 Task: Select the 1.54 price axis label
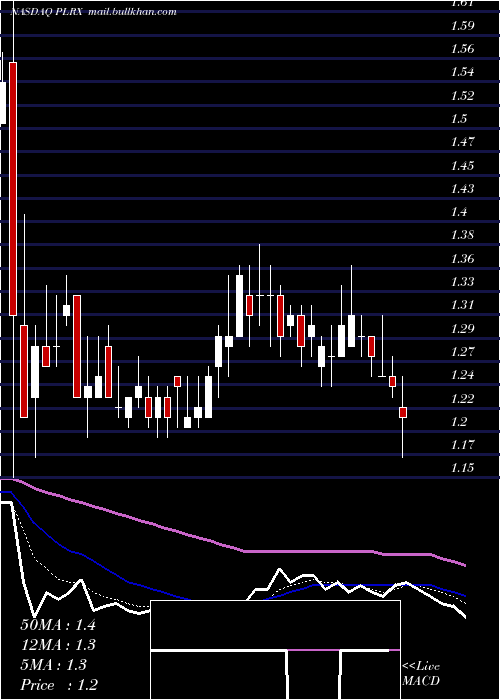462,72
